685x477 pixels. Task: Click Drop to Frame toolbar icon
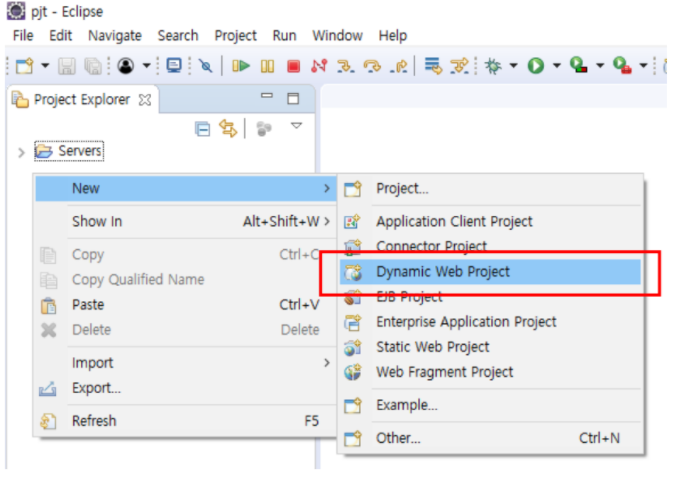point(433,66)
